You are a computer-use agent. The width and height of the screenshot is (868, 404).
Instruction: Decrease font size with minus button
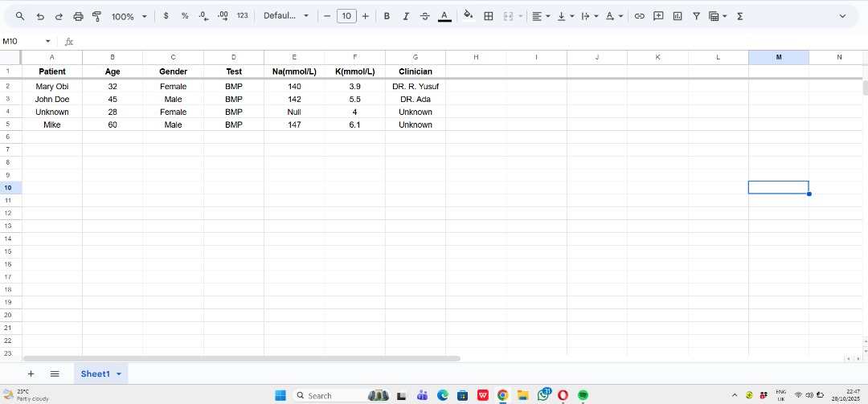(327, 16)
